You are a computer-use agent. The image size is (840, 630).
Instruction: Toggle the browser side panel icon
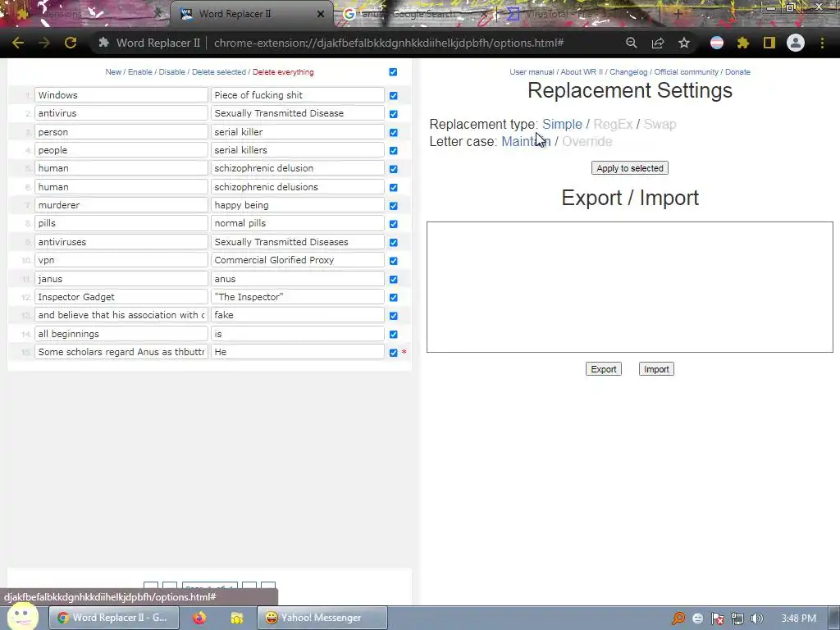coord(769,43)
